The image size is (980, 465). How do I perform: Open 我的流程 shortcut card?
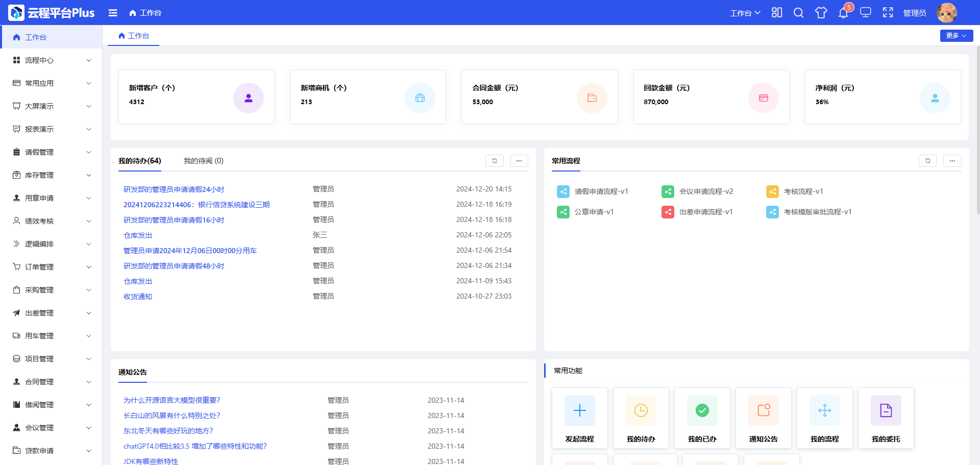click(x=825, y=418)
